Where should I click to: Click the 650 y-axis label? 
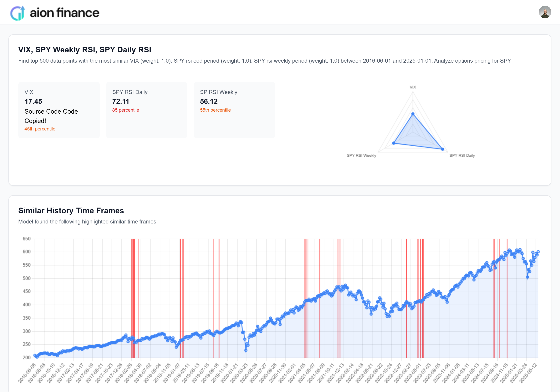(27, 239)
